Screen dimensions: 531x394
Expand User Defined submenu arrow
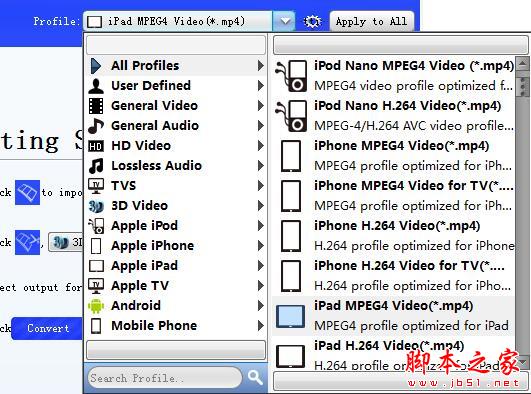pos(260,86)
